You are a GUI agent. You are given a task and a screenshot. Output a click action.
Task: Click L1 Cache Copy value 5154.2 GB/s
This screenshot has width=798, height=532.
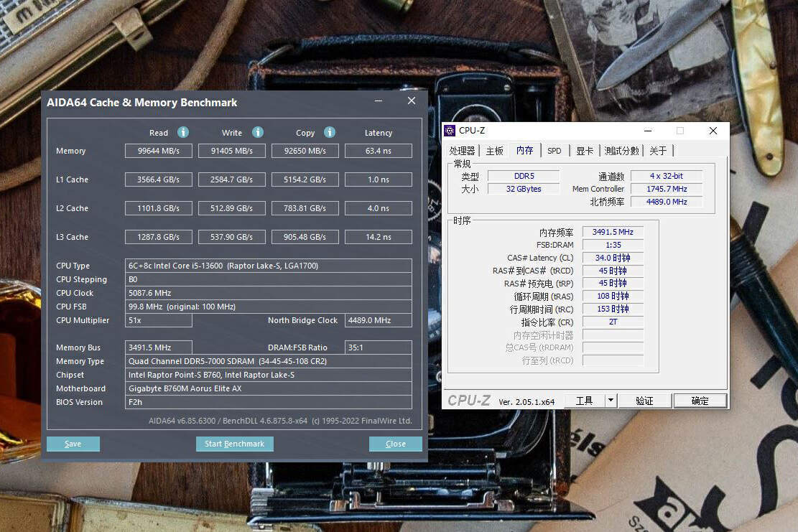click(305, 179)
